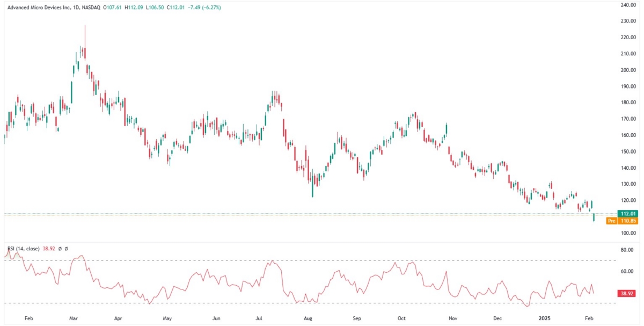The image size is (644, 326).
Task: Click the Oct label on time axis
Action: tap(401, 318)
